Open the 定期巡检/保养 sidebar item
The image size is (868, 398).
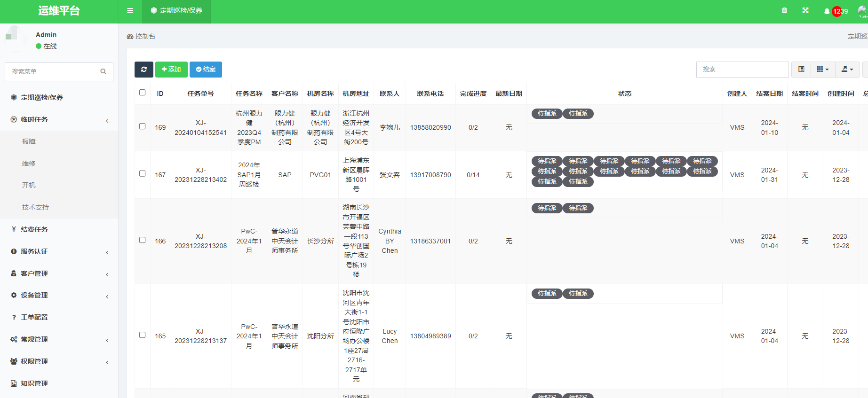pyautogui.click(x=59, y=97)
